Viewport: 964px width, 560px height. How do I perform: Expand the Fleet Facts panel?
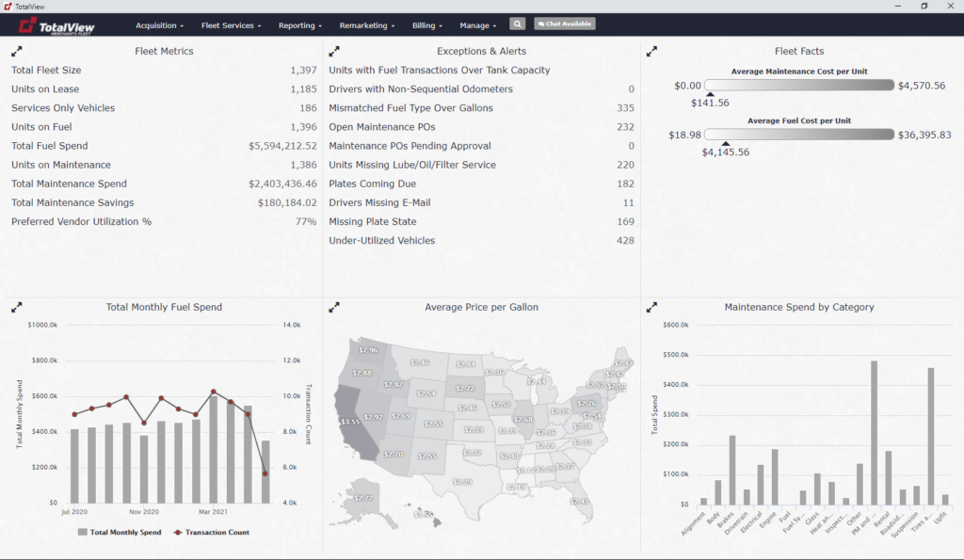pyautogui.click(x=651, y=52)
